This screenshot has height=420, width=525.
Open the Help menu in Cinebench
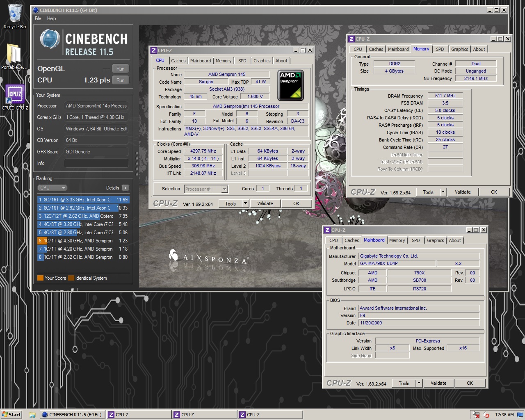click(x=51, y=18)
